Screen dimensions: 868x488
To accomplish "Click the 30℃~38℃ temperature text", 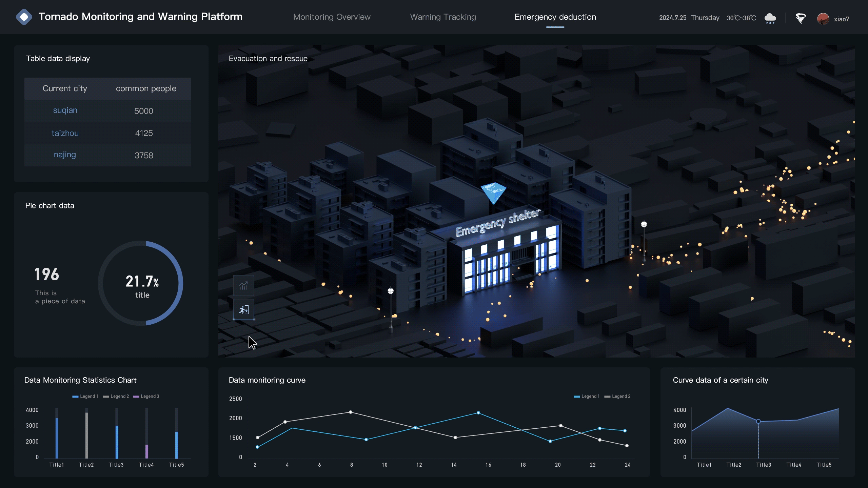I will point(741,18).
